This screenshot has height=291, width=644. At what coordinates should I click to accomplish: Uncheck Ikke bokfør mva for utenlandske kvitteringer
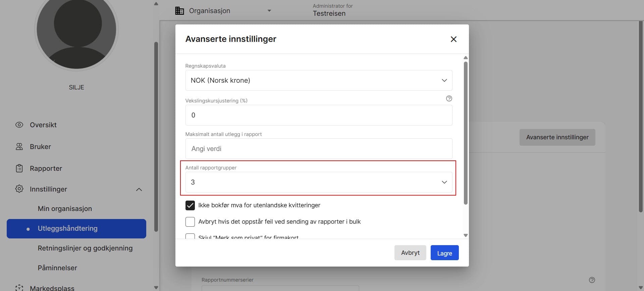(190, 205)
